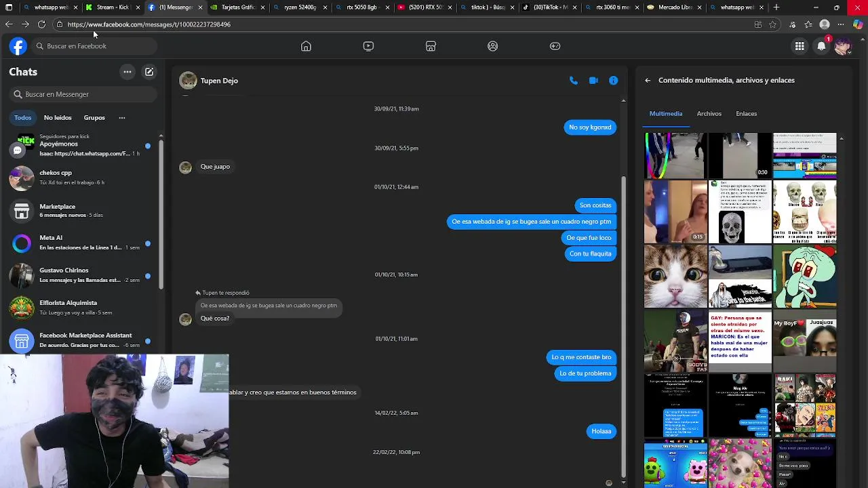Open Facebook home from logo

[18, 46]
